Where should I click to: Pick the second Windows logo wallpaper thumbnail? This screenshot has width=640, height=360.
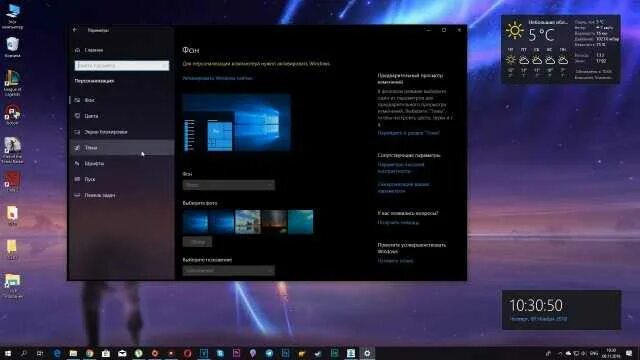pos(221,222)
